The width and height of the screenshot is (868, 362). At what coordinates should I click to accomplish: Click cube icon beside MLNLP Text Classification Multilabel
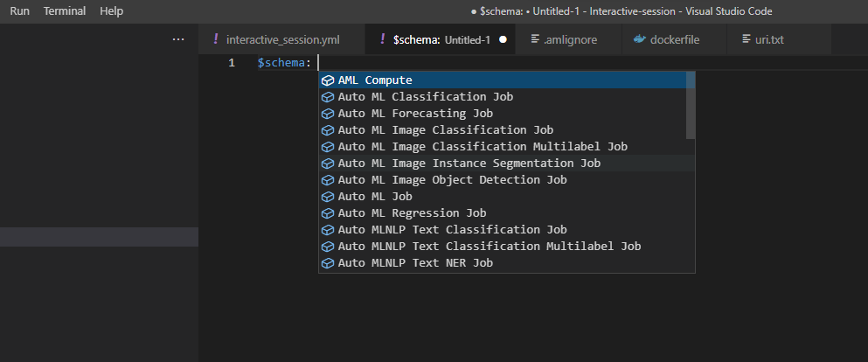click(x=328, y=247)
